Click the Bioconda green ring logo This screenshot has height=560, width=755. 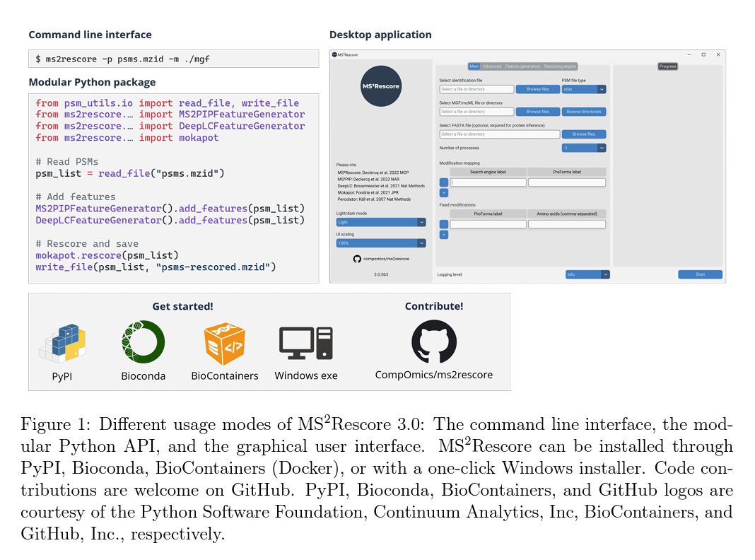[143, 342]
